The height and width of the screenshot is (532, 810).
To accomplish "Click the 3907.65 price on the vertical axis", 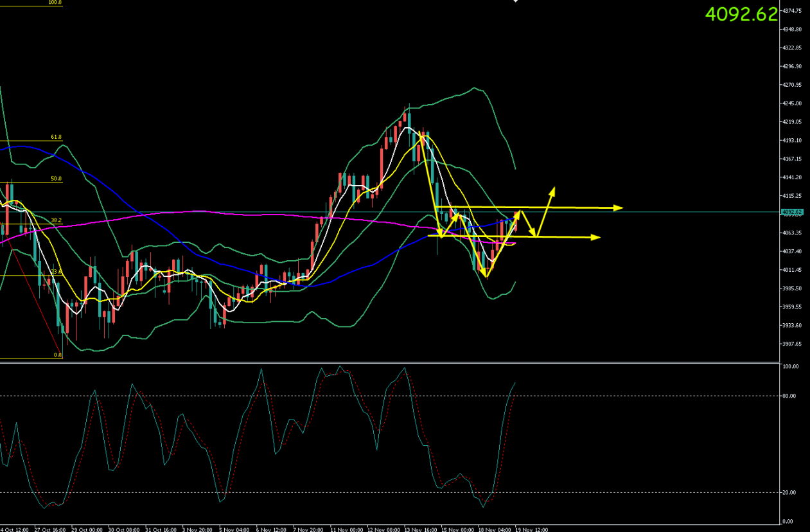I will 791,344.
